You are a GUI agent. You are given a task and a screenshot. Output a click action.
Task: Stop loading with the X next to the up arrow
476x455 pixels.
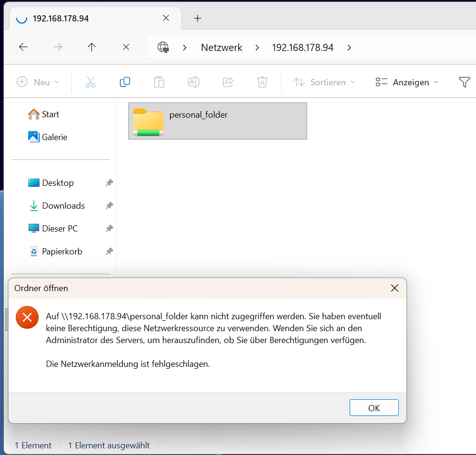126,47
